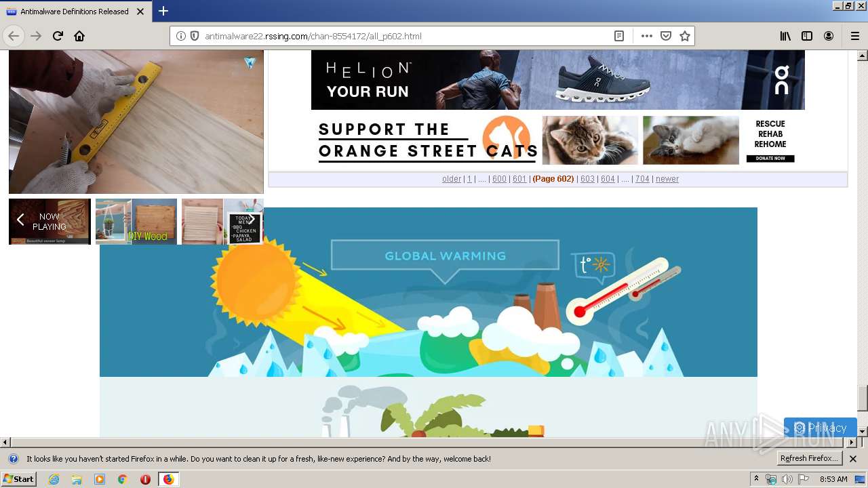
Task: Show site information icon in address bar
Action: 181,36
